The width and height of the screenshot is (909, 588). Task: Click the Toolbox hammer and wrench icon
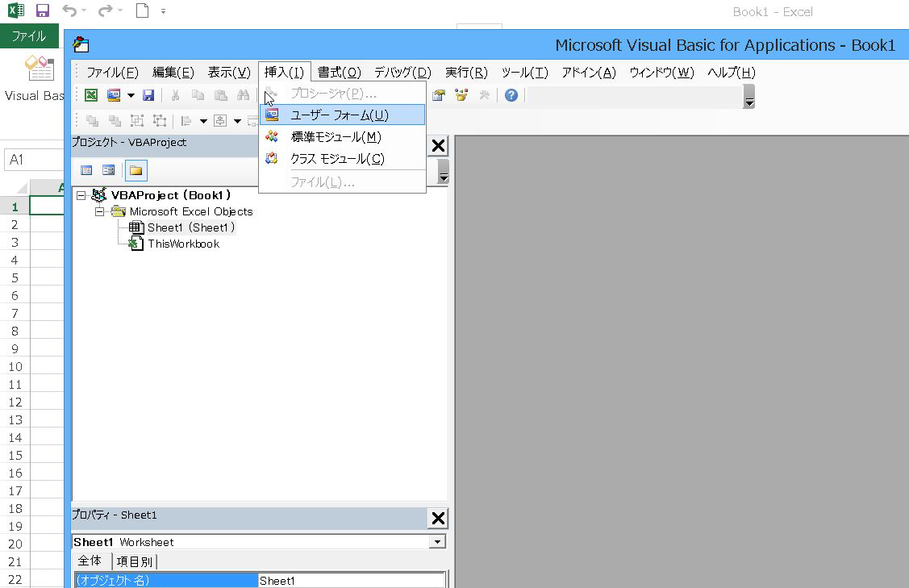[x=484, y=95]
